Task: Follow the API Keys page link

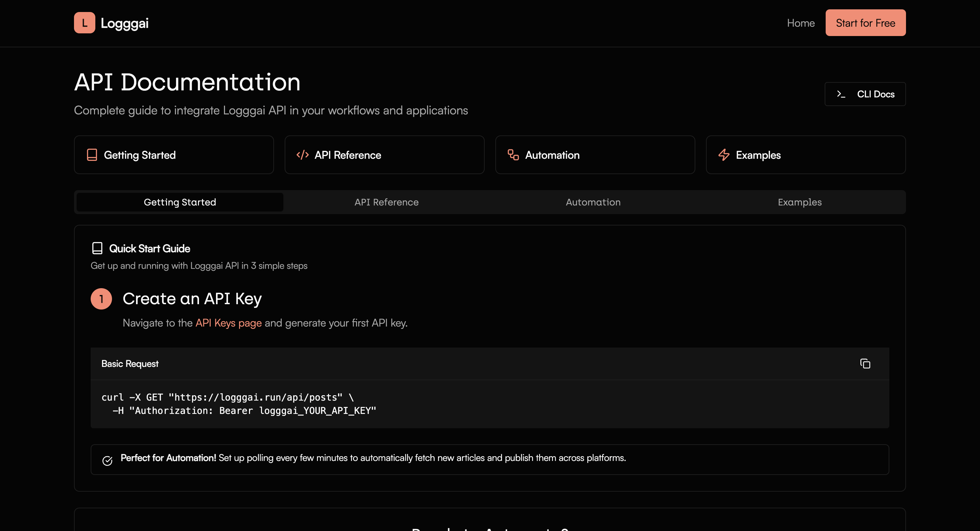Action: click(229, 323)
